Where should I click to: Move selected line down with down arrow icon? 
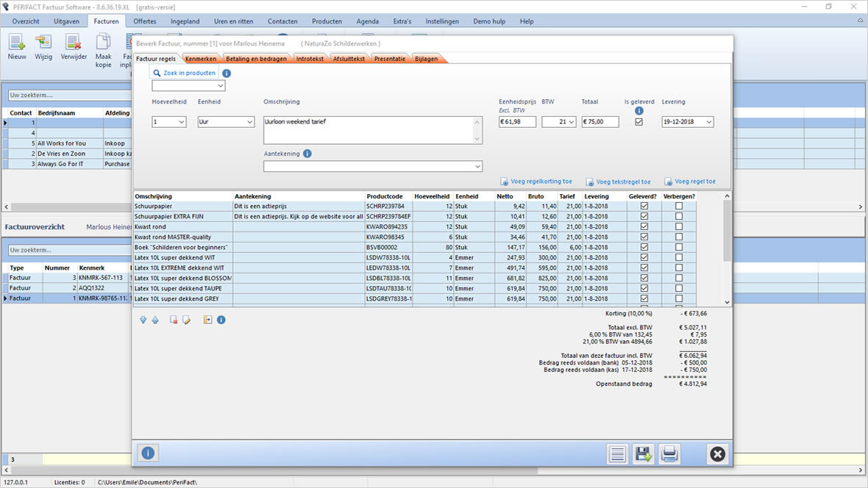143,320
